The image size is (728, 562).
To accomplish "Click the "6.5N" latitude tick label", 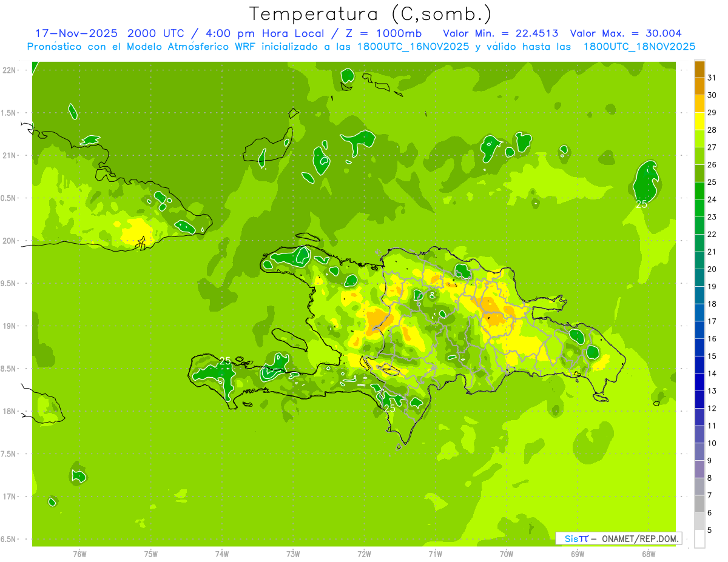I will click(9, 540).
